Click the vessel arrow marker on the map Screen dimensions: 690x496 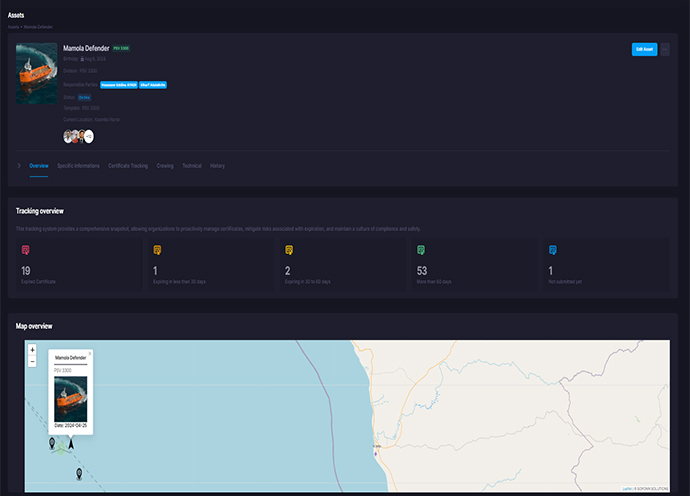tap(70, 443)
